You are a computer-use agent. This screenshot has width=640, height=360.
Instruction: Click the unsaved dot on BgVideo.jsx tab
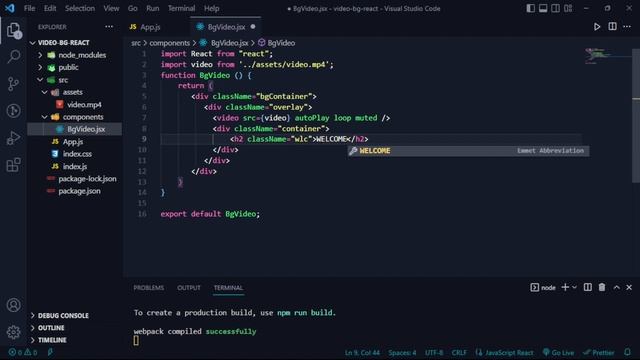pos(253,27)
